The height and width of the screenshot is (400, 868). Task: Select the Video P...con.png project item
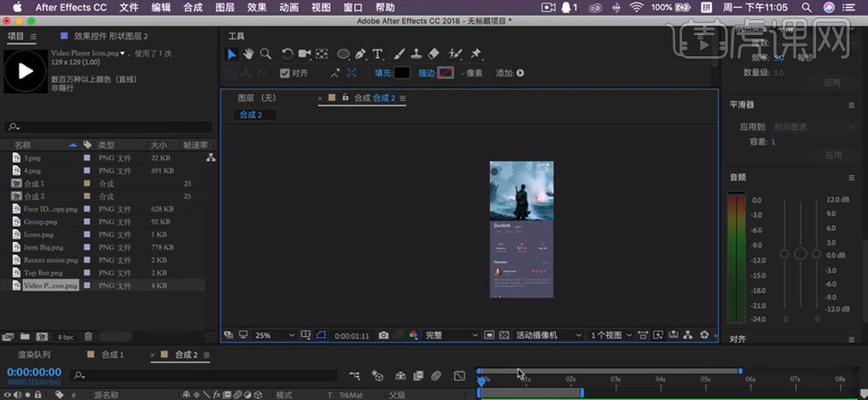click(50, 285)
